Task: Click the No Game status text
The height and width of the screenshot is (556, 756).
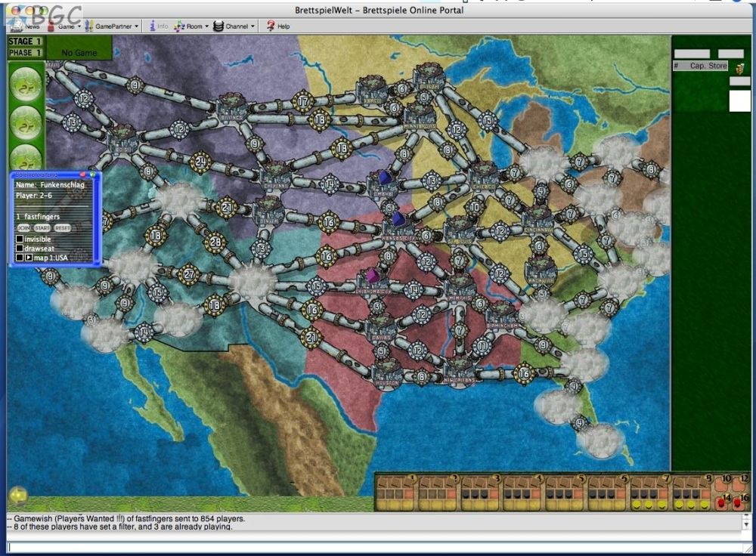Action: pos(79,53)
